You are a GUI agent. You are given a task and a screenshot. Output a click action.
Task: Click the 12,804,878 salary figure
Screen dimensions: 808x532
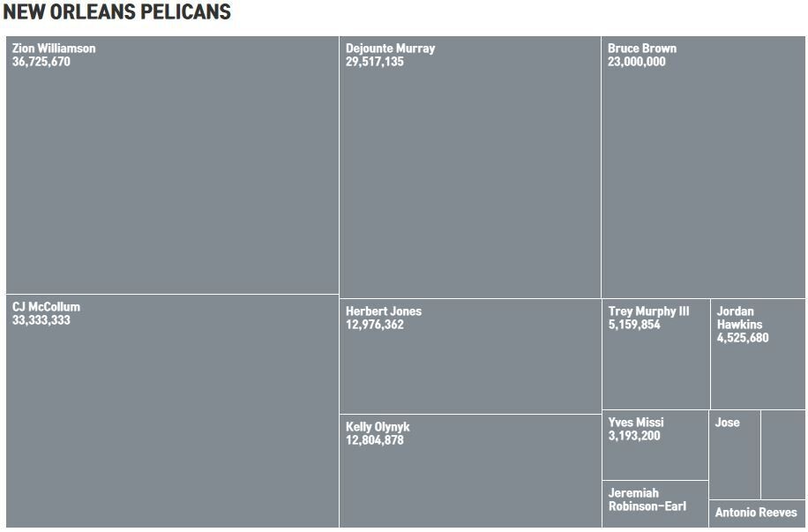pos(375,440)
